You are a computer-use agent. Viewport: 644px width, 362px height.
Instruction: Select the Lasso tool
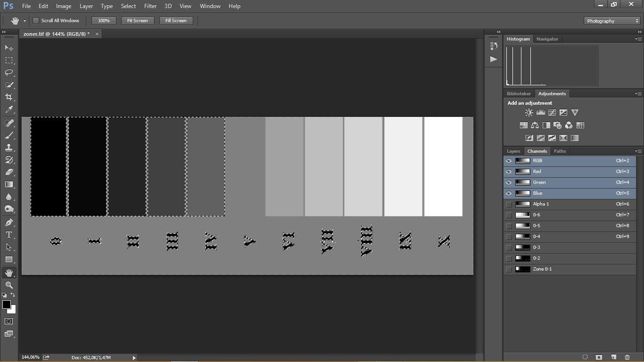click(9, 73)
